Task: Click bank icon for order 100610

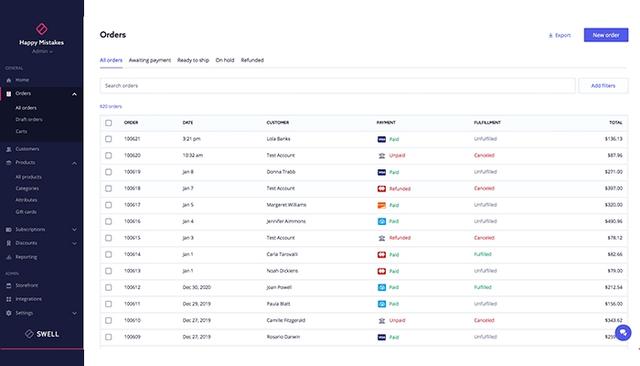Action: pos(382,321)
